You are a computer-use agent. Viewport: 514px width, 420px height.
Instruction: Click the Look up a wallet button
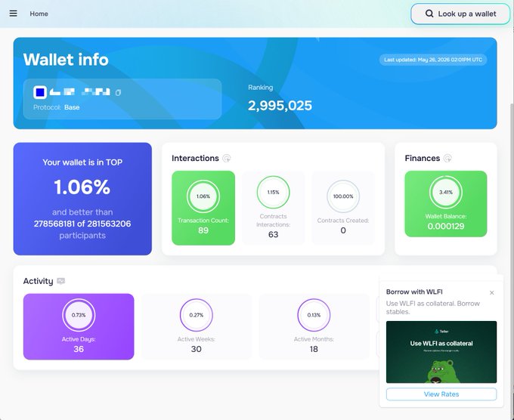coord(460,14)
